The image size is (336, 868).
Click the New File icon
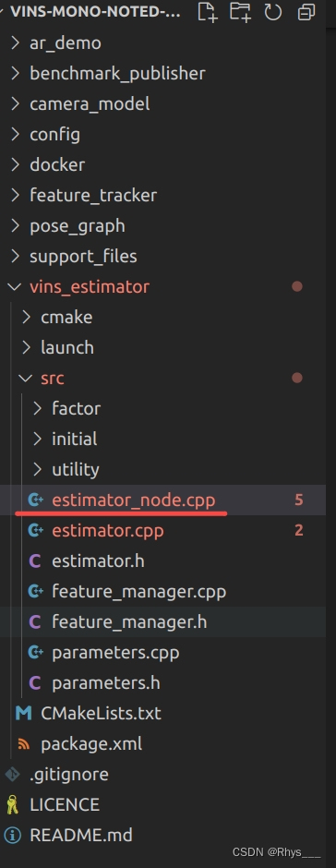pyautogui.click(x=207, y=12)
